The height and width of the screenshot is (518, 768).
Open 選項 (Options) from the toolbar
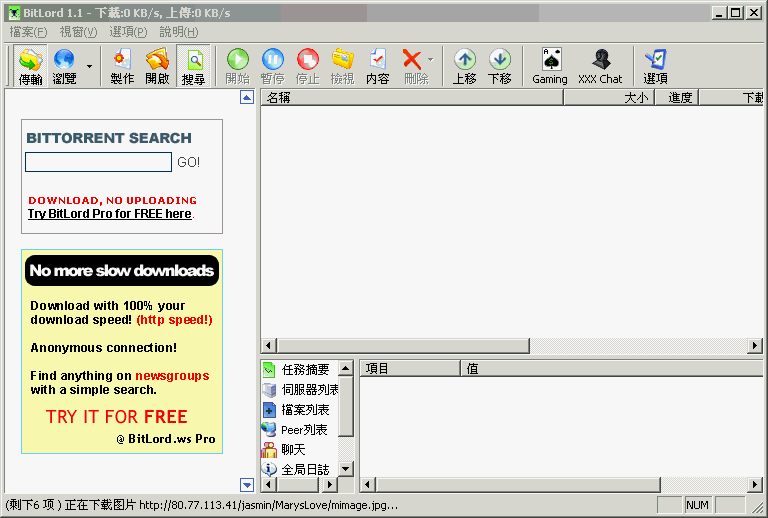[x=656, y=66]
